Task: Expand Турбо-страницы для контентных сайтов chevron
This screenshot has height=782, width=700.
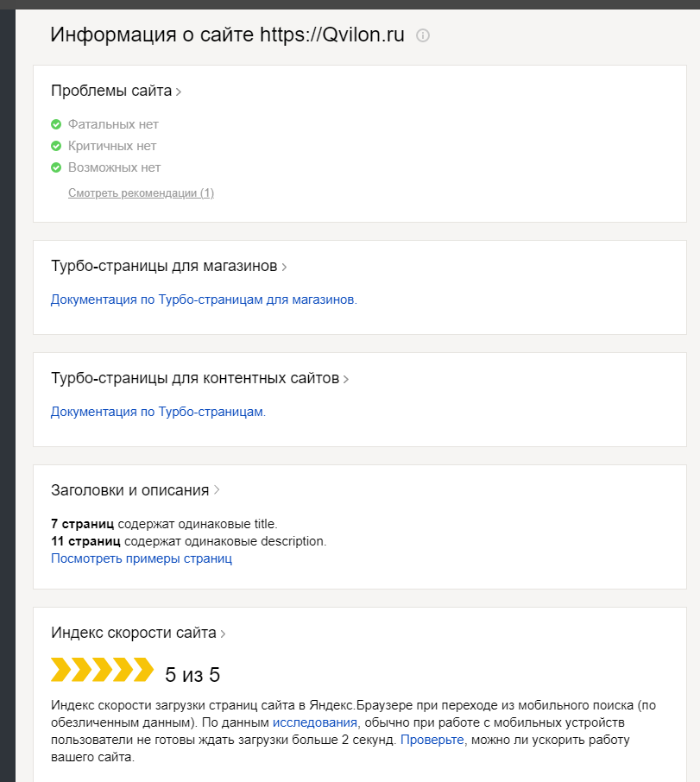Action: tap(346, 379)
